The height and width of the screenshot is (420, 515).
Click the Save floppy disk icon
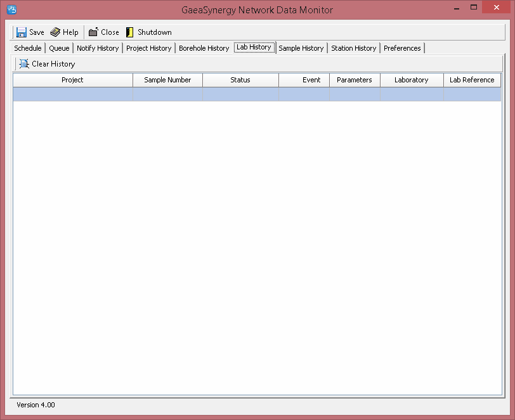[x=22, y=32]
